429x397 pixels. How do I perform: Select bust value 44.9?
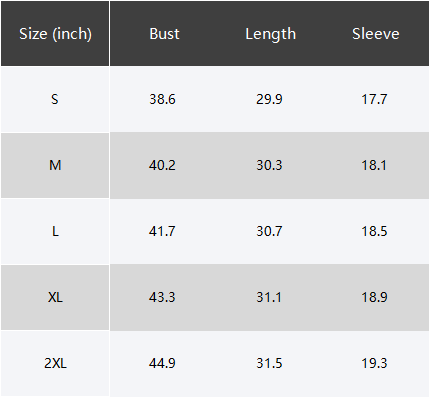[162, 363]
